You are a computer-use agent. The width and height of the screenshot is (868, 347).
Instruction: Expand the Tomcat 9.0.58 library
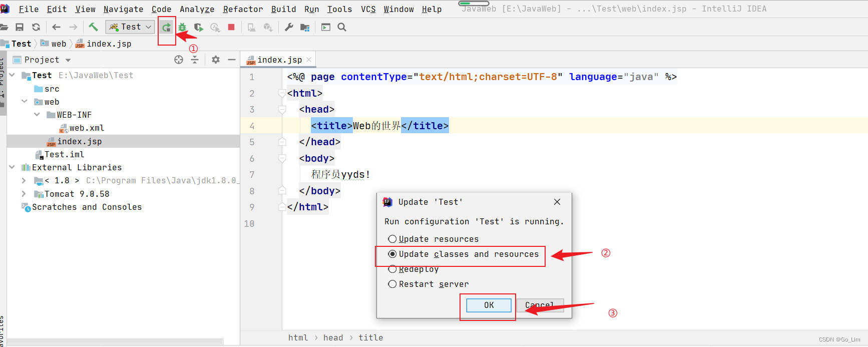[x=24, y=193]
